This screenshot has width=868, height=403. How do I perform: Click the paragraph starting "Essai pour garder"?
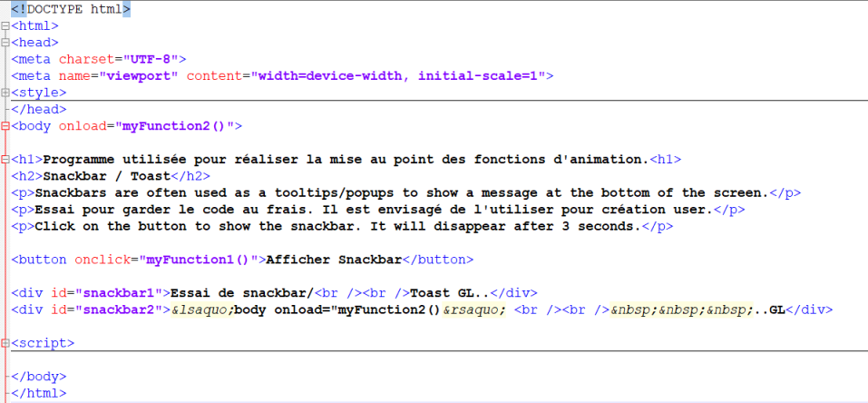click(x=363, y=210)
